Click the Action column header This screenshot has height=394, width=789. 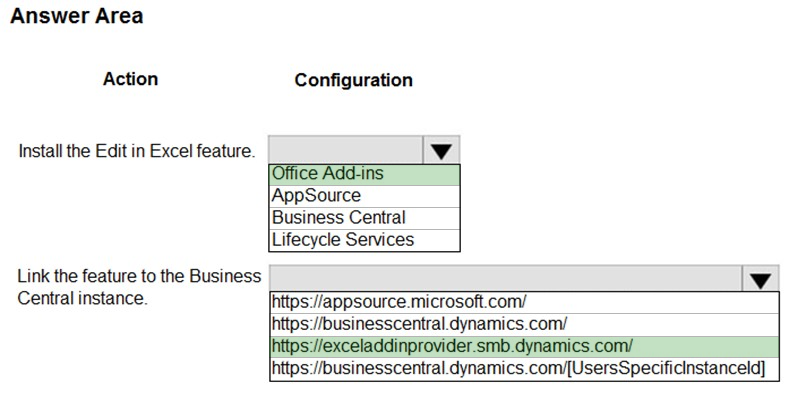pos(130,79)
